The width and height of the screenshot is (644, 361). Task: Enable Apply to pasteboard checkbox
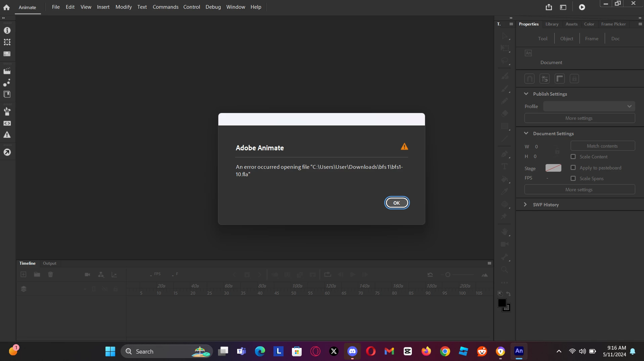coord(573,168)
